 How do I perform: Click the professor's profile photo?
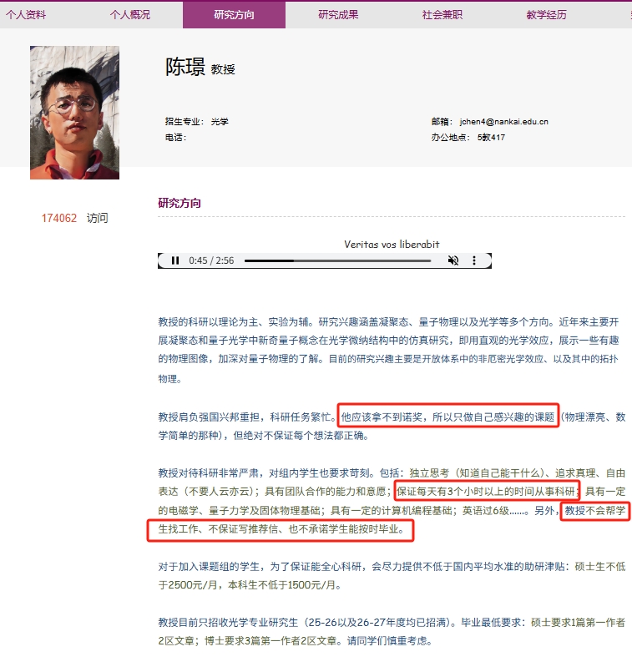(74, 113)
